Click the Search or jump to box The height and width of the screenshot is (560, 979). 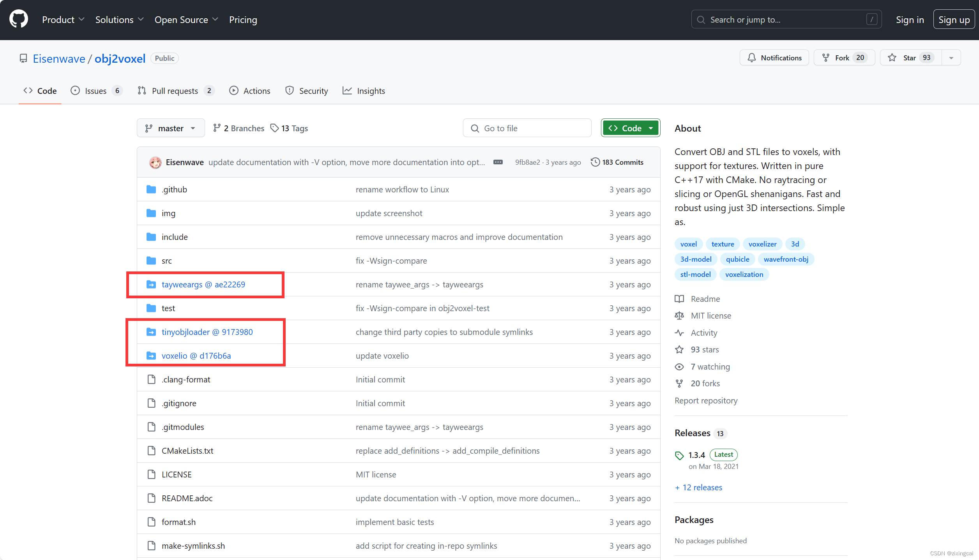click(x=786, y=19)
